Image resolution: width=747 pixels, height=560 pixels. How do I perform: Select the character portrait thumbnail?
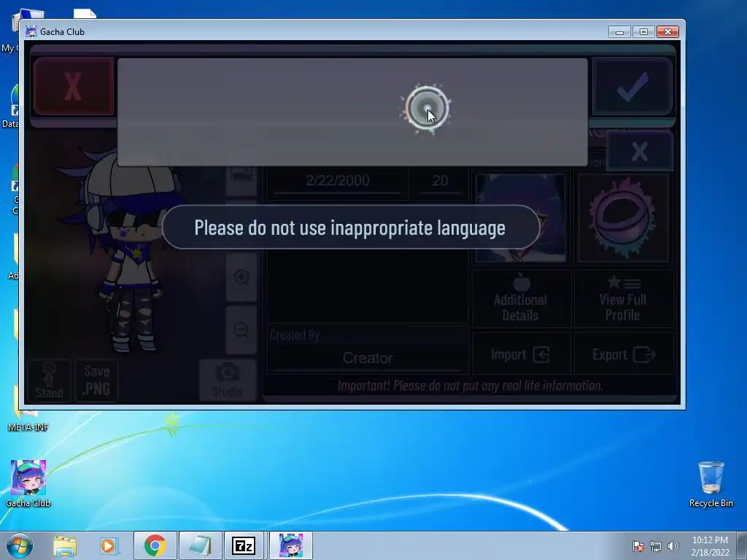tap(521, 217)
